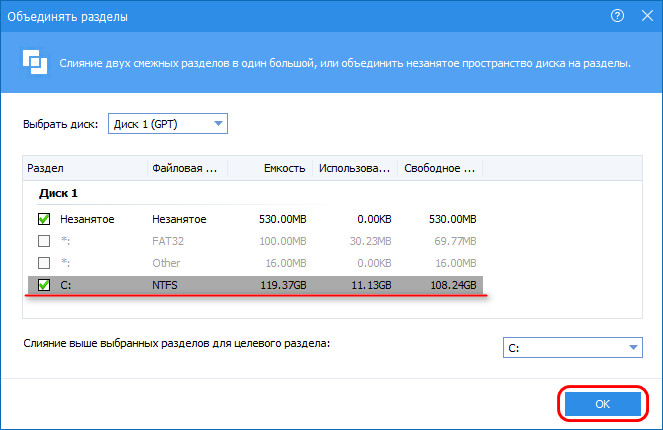Viewport: 663px width, 430px height.
Task: Open the Диск 1 (GPT) disk dropdown
Action: [168, 123]
